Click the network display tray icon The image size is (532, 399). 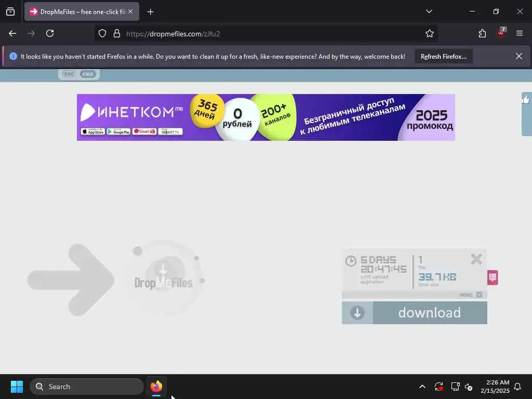[455, 387]
